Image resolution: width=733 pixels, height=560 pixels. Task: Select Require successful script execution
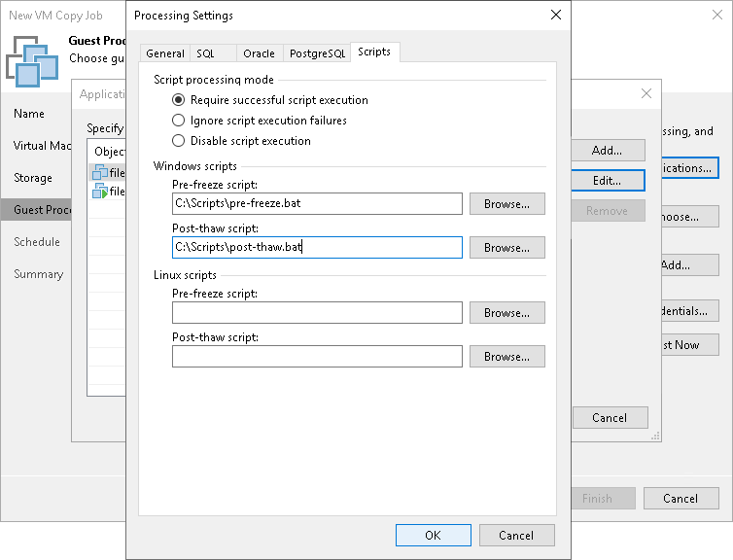(x=178, y=100)
